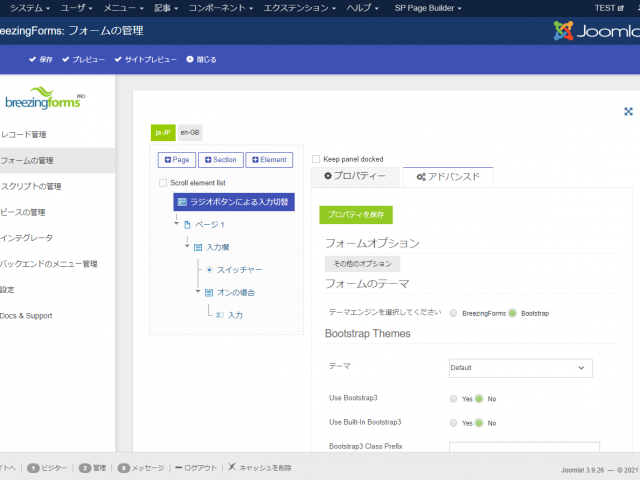Select the en-GB language tab
The width and height of the screenshot is (640, 480).
[x=190, y=133]
